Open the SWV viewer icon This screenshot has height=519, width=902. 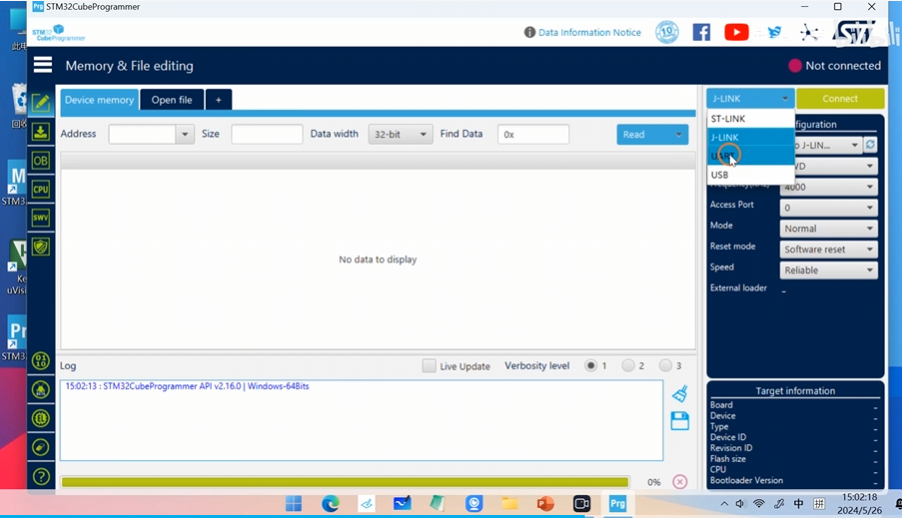(40, 217)
